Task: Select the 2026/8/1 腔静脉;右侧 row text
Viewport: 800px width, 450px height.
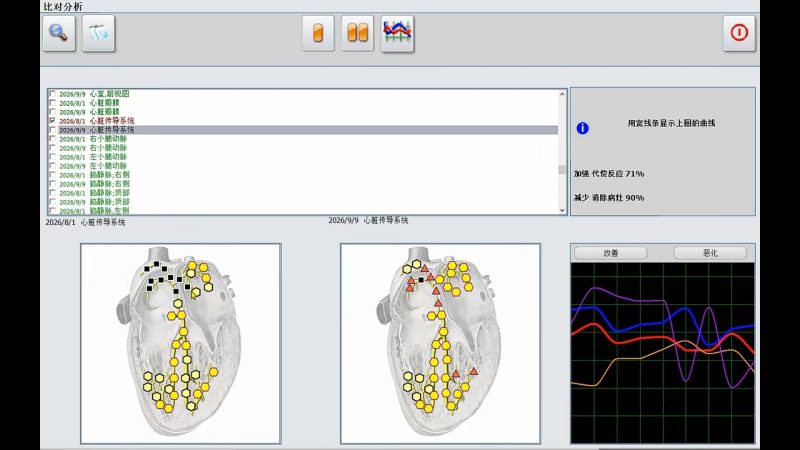Action: click(94, 175)
